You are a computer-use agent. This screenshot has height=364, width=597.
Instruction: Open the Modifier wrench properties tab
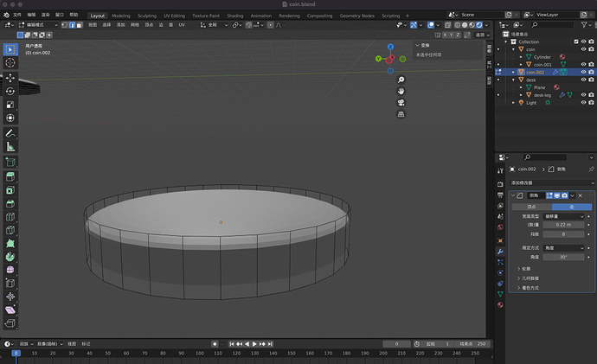500,251
